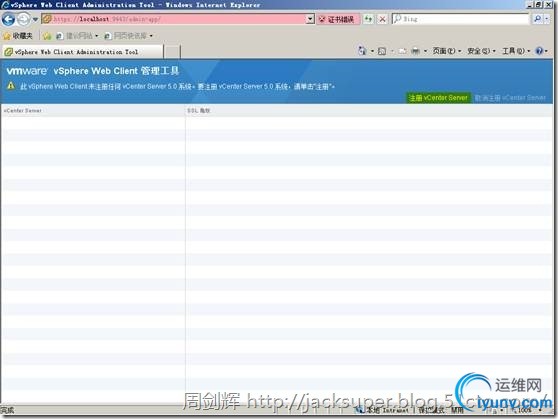Select the vSphere Web Client Administration Tool tab
This screenshot has width=558, height=419.
pos(82,52)
